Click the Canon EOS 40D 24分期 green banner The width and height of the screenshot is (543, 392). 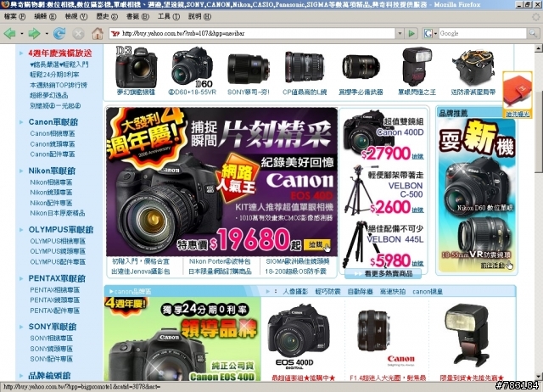click(x=182, y=339)
